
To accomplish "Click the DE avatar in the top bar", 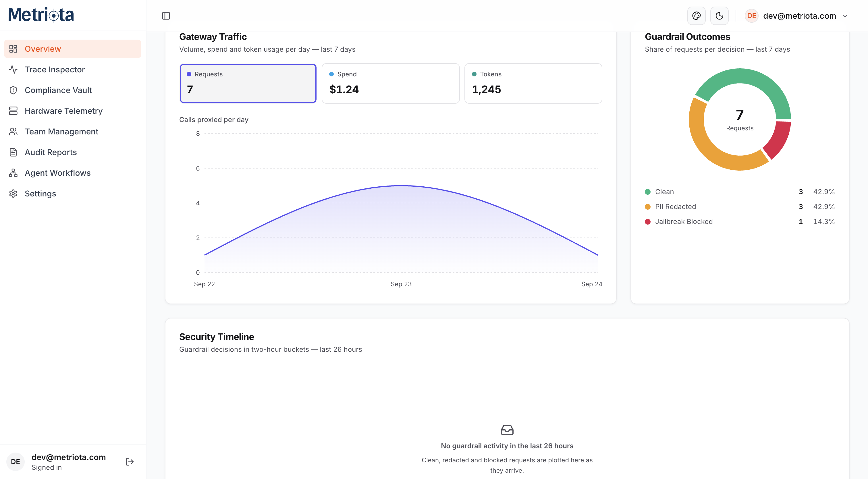I will pyautogui.click(x=751, y=16).
